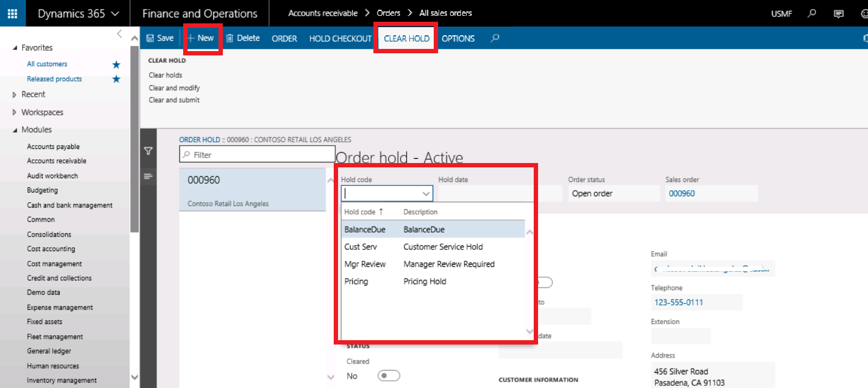Open General ledger module
868x388 pixels.
pyautogui.click(x=49, y=351)
